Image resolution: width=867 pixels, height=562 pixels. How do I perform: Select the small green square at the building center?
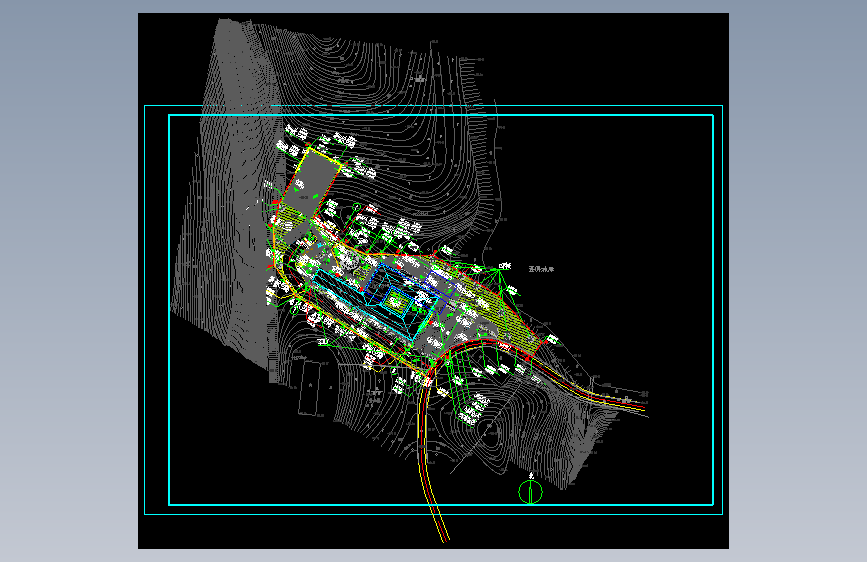[x=396, y=301]
